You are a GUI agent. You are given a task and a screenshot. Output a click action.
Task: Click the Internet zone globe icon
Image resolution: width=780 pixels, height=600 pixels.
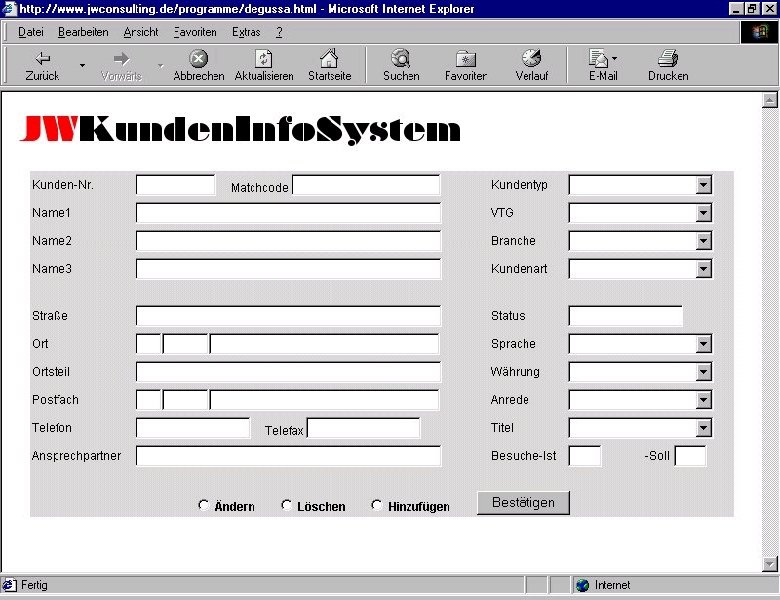point(582,586)
